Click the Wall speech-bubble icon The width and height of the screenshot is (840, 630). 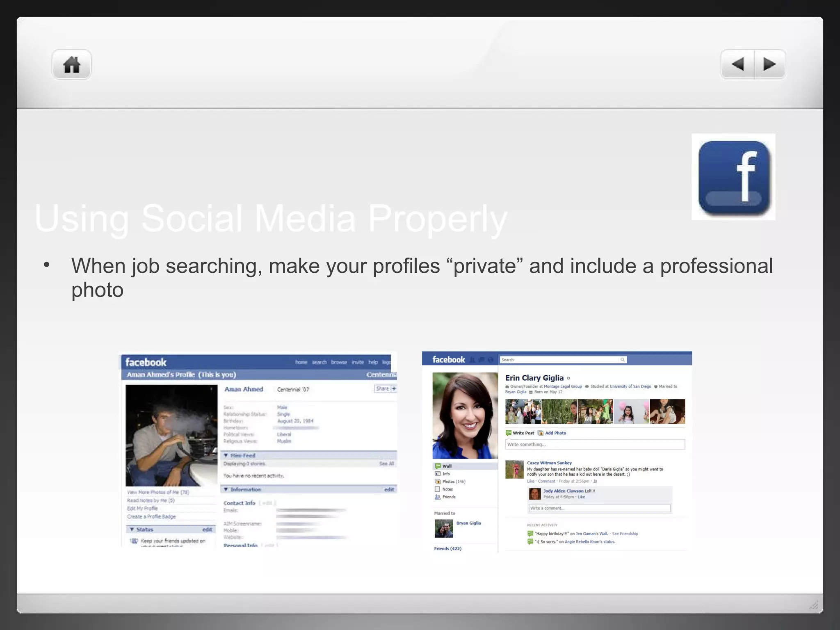click(438, 466)
